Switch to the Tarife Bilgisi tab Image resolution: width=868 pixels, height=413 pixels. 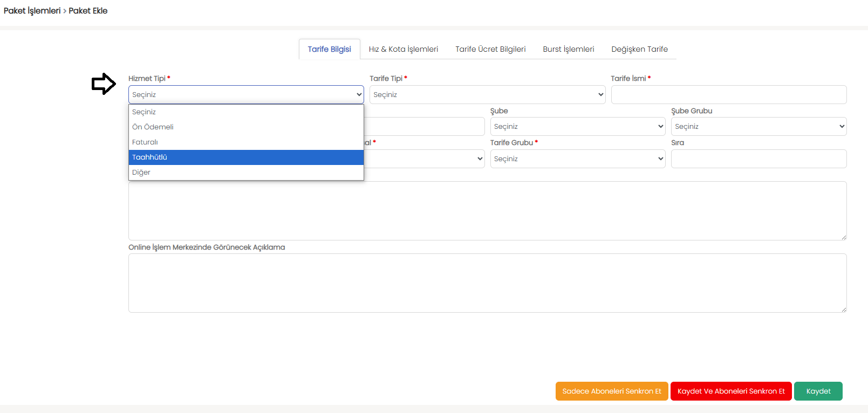point(329,49)
